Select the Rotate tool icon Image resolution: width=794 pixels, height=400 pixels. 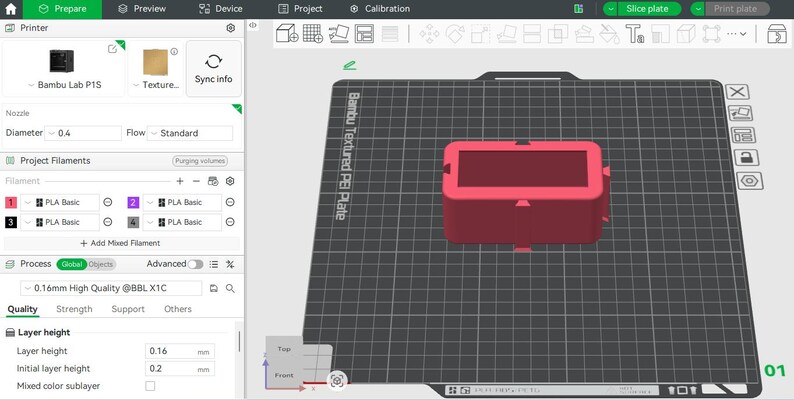pos(455,34)
